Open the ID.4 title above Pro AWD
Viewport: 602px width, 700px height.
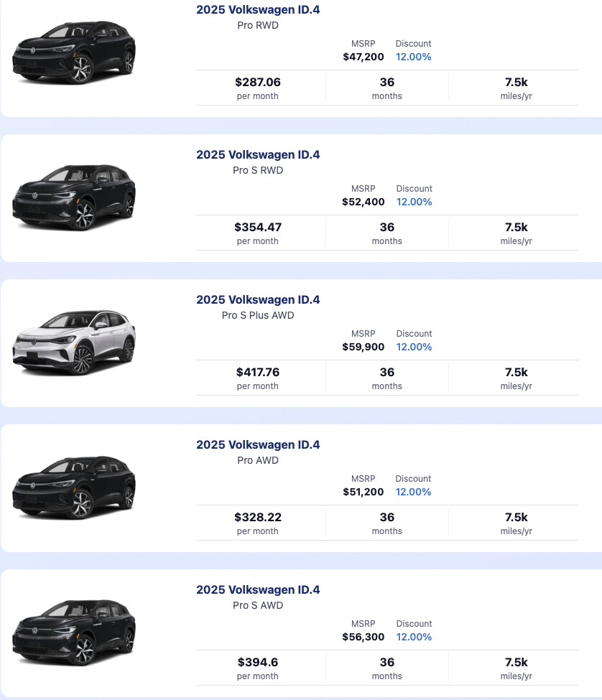tap(258, 444)
